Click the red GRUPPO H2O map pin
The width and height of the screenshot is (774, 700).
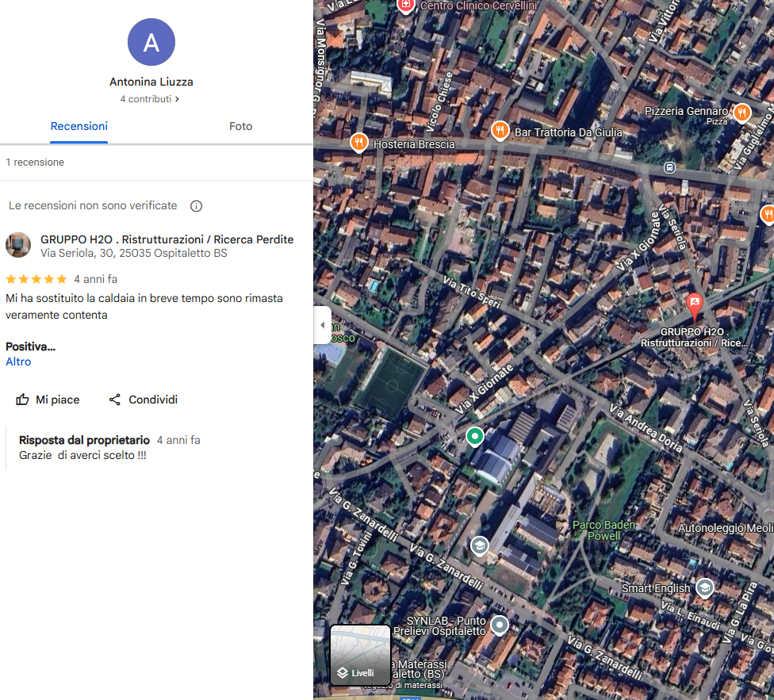click(695, 307)
